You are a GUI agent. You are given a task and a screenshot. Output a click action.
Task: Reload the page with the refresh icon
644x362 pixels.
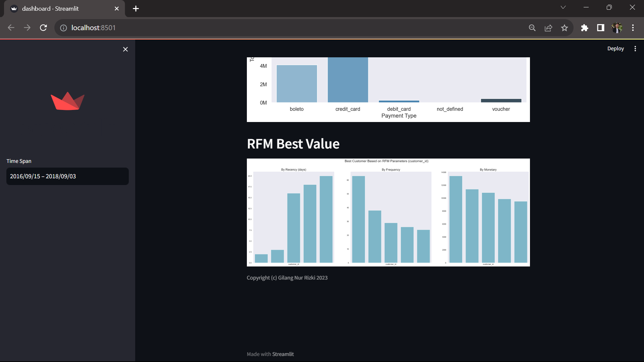coord(43,28)
